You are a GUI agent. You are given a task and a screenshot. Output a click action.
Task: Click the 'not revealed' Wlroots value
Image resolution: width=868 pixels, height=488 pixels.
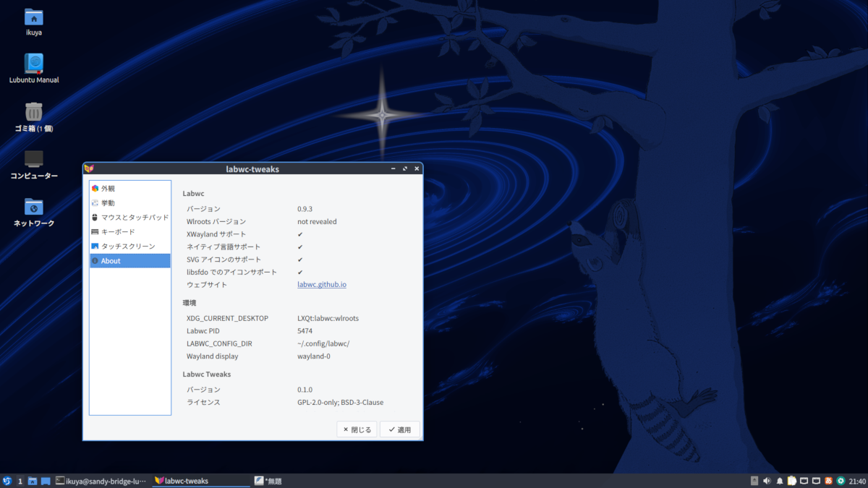point(317,221)
